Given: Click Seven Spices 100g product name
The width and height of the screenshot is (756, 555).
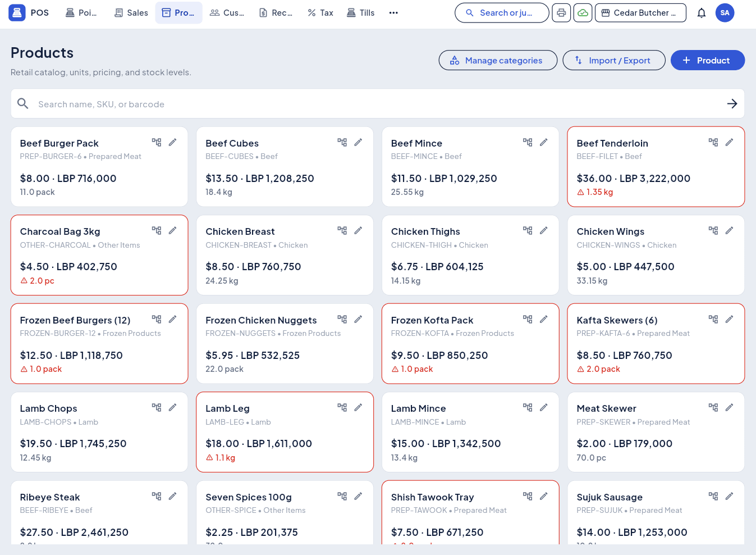Looking at the screenshot, I should point(249,497).
